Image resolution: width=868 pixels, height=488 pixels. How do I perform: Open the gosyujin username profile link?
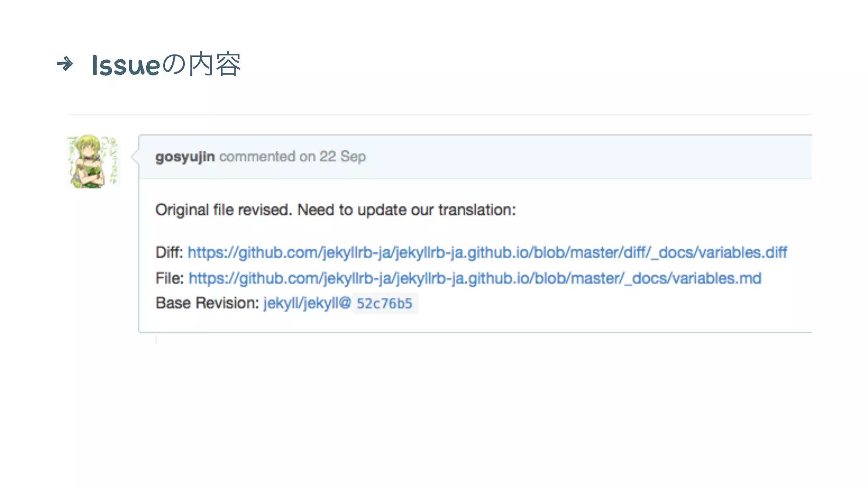point(185,157)
